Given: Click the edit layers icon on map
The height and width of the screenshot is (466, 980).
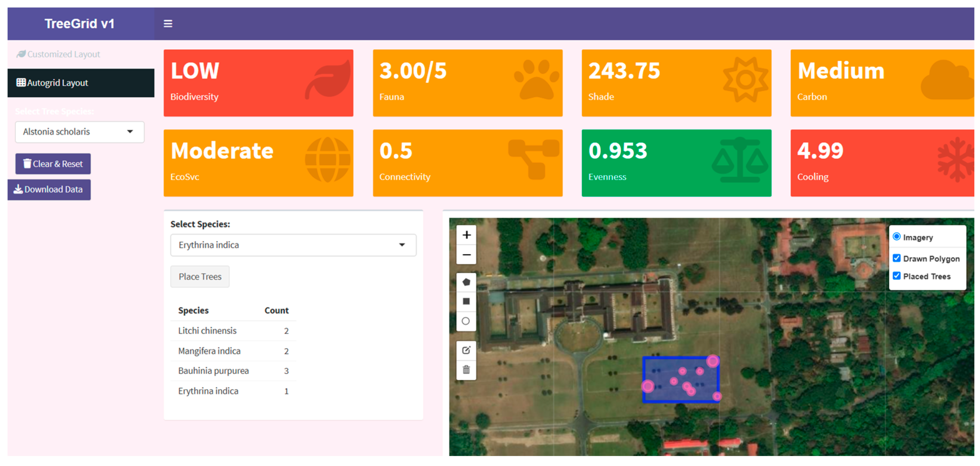Looking at the screenshot, I should 466,350.
